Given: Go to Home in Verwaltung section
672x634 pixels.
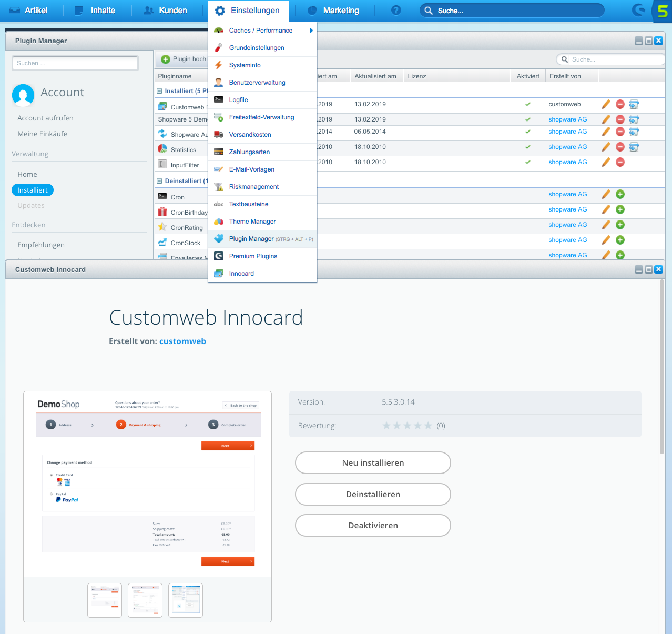Looking at the screenshot, I should pyautogui.click(x=27, y=175).
